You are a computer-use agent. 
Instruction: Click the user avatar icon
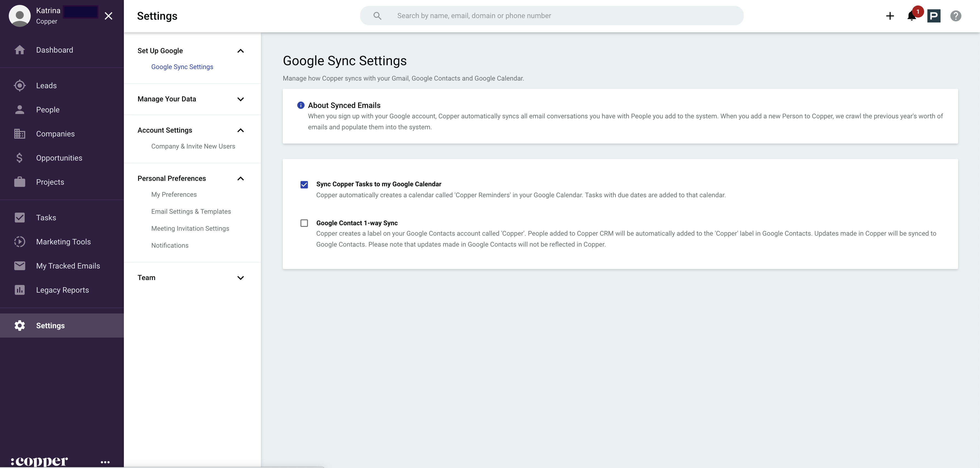(x=19, y=16)
